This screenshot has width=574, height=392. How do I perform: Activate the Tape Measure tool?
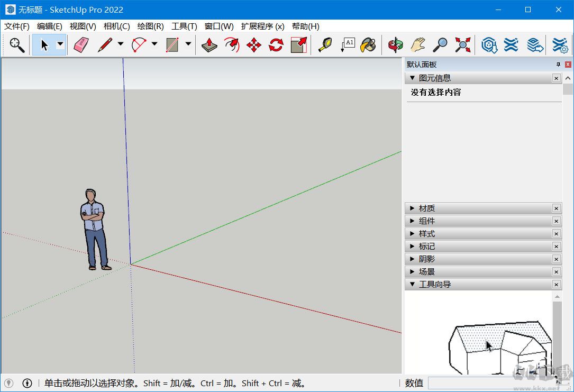[x=326, y=45]
